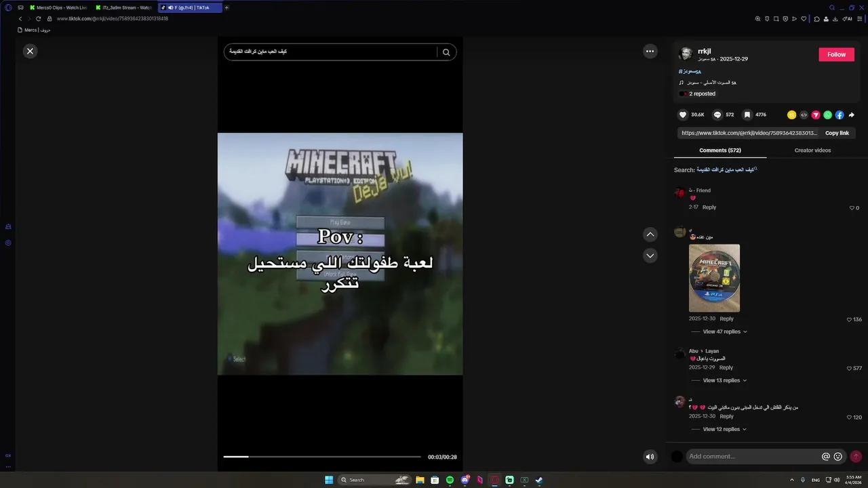Switch to the Creator videos tab
The height and width of the screenshot is (488, 868).
812,150
